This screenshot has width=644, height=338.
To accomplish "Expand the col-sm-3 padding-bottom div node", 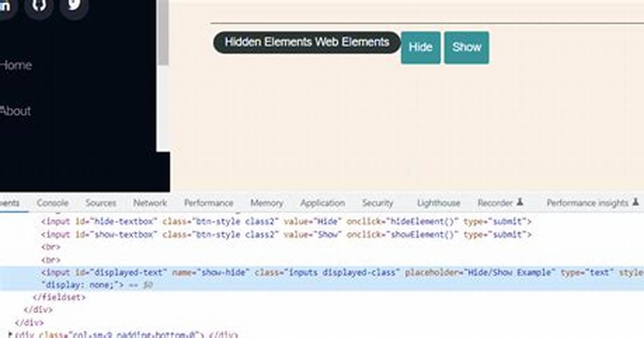I will [x=11, y=334].
